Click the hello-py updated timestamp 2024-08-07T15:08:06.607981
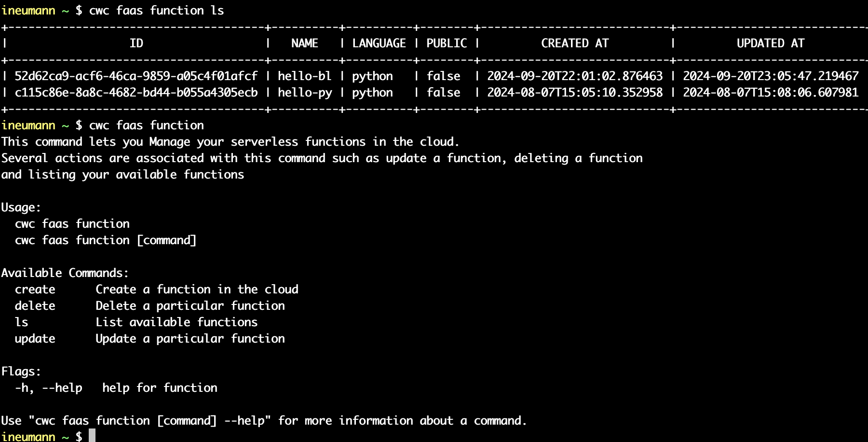This screenshot has width=868, height=442. click(x=770, y=93)
